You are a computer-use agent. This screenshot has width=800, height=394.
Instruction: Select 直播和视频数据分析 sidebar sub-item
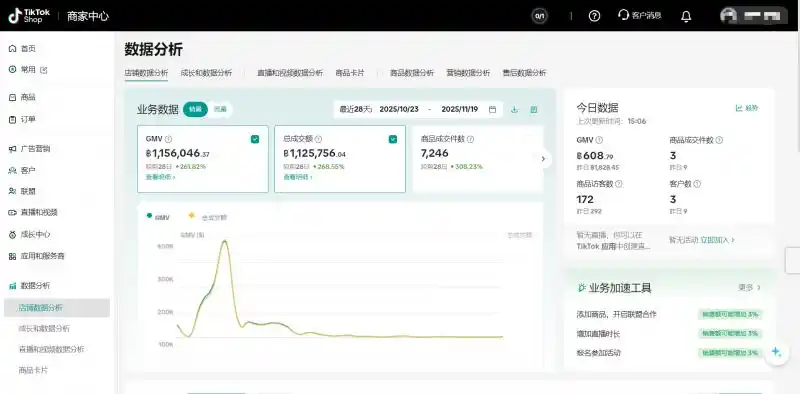click(x=52, y=349)
